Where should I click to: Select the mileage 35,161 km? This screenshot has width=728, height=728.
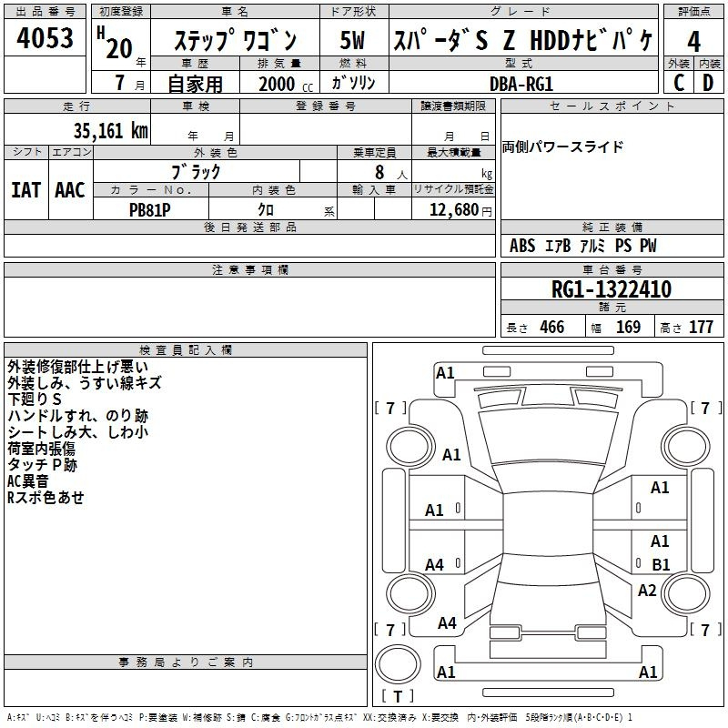(x=110, y=130)
